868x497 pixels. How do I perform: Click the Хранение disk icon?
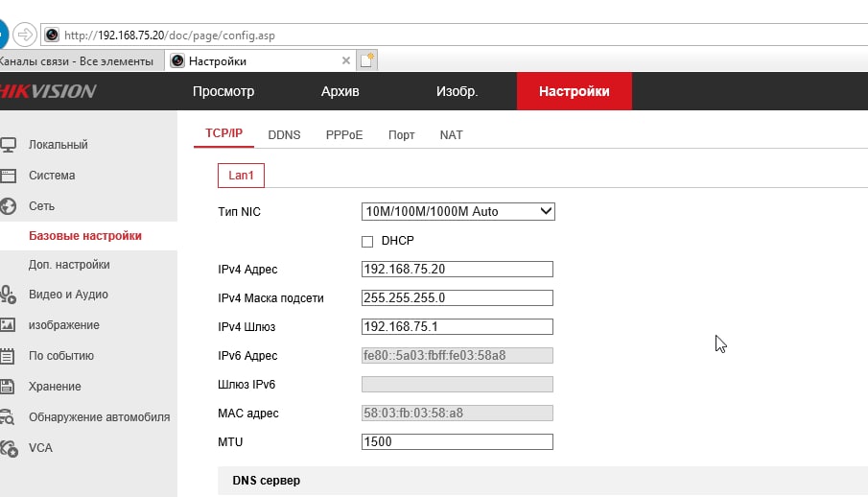[8, 387]
